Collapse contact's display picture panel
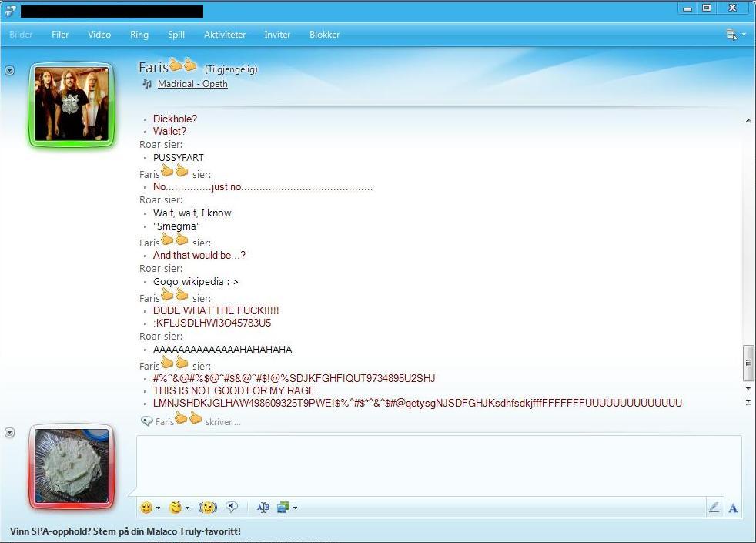 (10, 70)
